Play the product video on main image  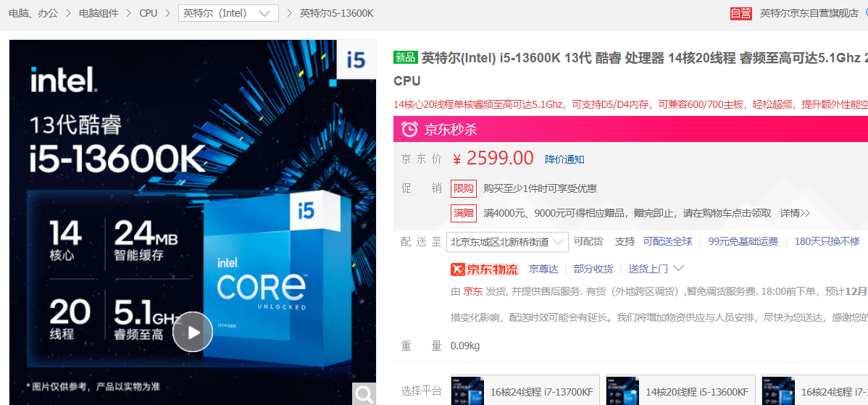coord(193,332)
